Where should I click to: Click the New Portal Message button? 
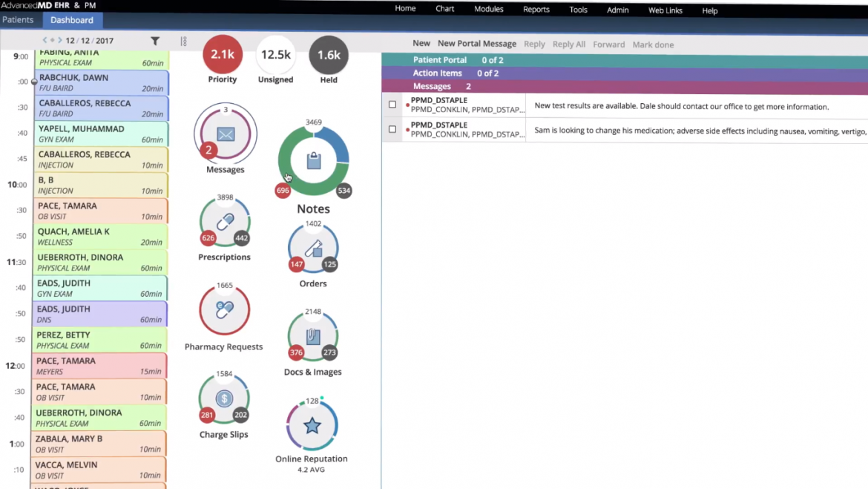(x=478, y=43)
